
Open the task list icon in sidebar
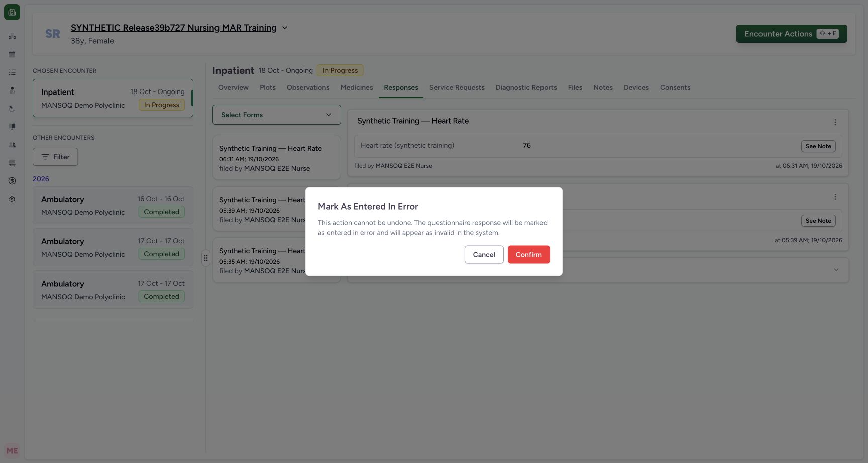12,72
